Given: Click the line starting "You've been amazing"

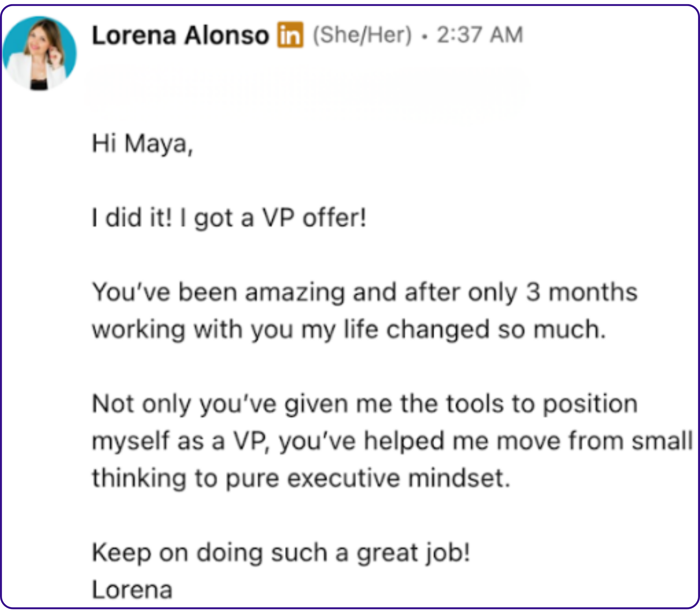Looking at the screenshot, I should click(364, 293).
